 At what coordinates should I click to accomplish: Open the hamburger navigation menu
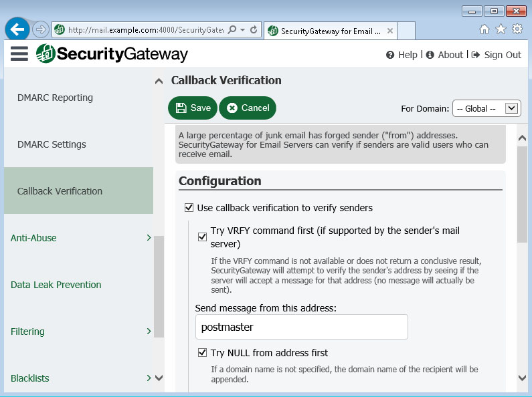point(19,53)
